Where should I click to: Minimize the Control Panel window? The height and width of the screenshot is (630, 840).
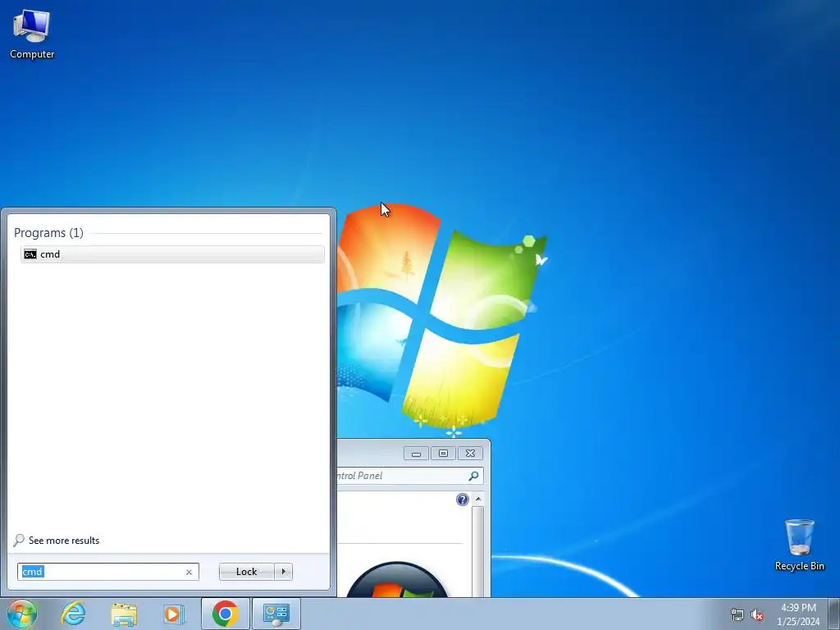[416, 453]
